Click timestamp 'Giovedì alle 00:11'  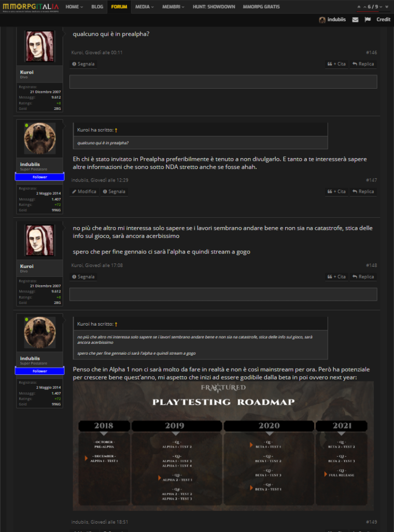coord(104,52)
